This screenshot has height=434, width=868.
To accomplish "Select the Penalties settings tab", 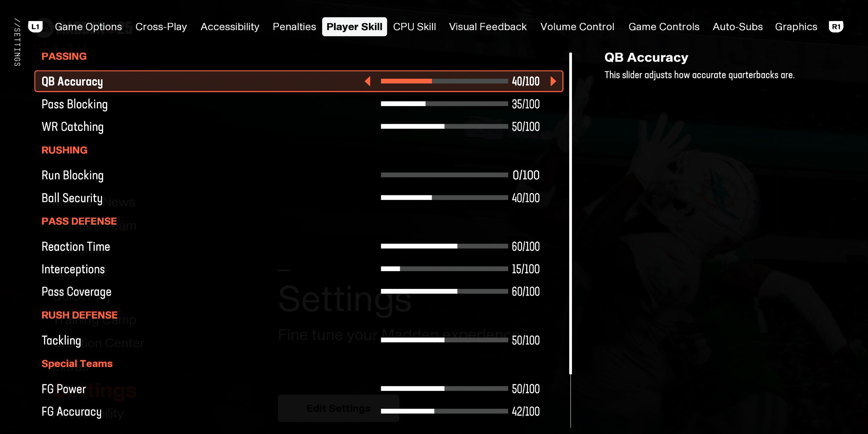I will tap(294, 26).
